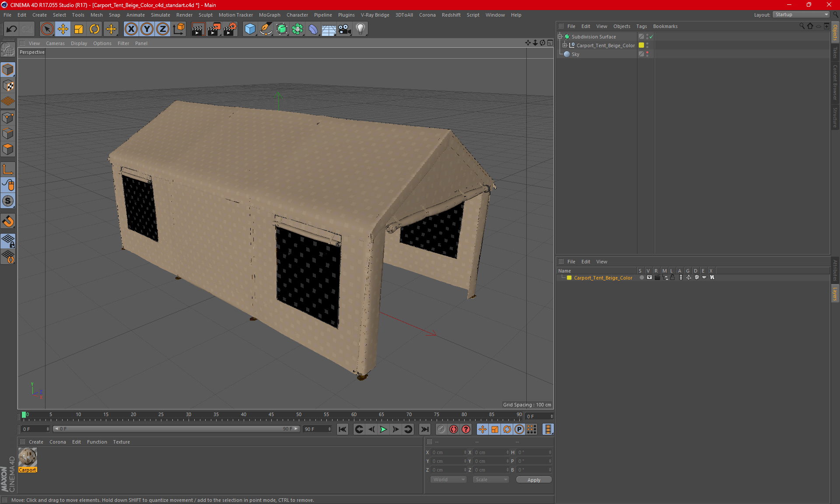This screenshot has width=840, height=504.
Task: Add a Light object
Action: (360, 29)
